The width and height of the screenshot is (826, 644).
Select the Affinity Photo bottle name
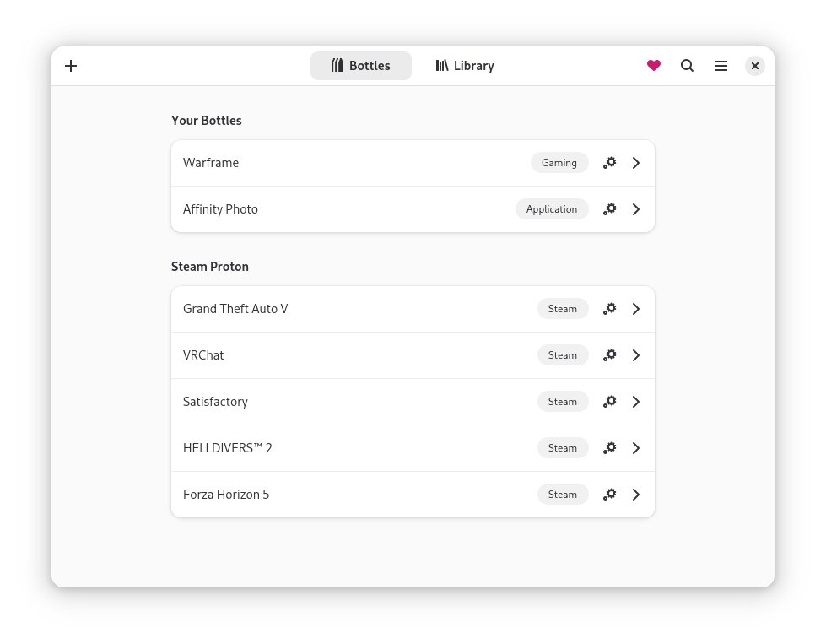click(x=220, y=209)
